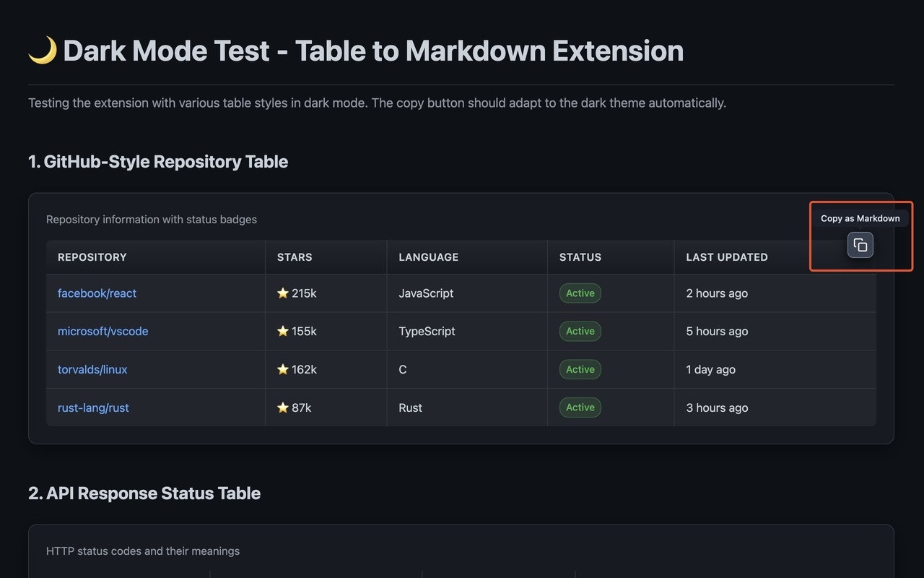Click the C language cell in torvalds/linux row
The width and height of the screenshot is (924, 578).
point(467,369)
